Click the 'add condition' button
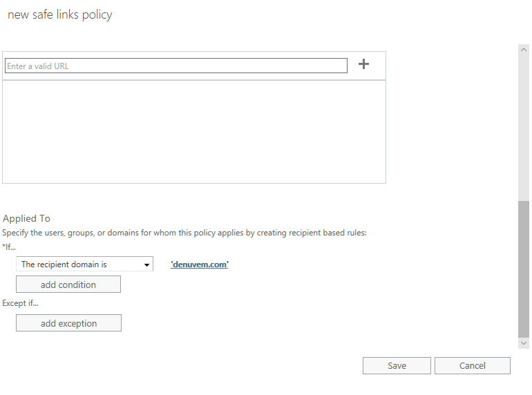This screenshot has height=395, width=532. [68, 285]
